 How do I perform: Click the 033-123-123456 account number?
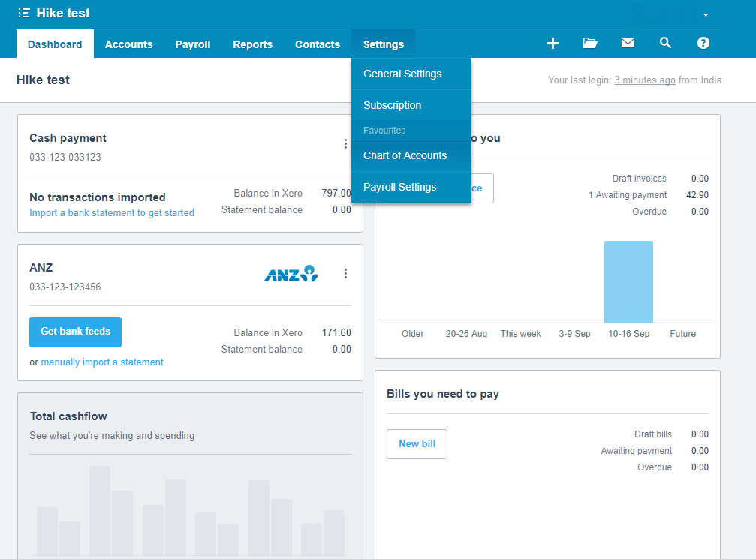pos(65,287)
